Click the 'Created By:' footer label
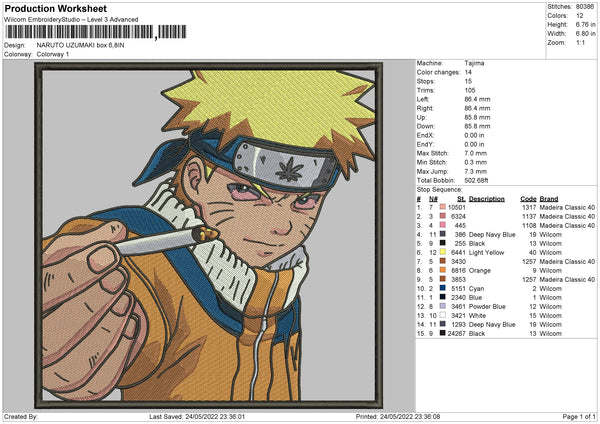 click(x=21, y=417)
